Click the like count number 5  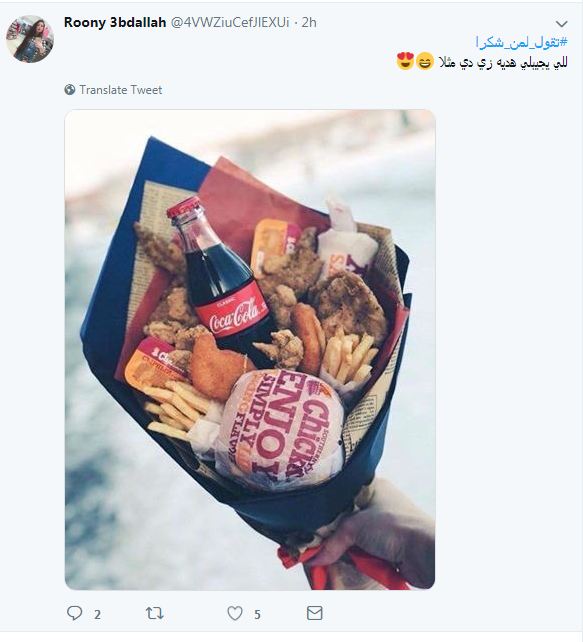click(x=257, y=615)
